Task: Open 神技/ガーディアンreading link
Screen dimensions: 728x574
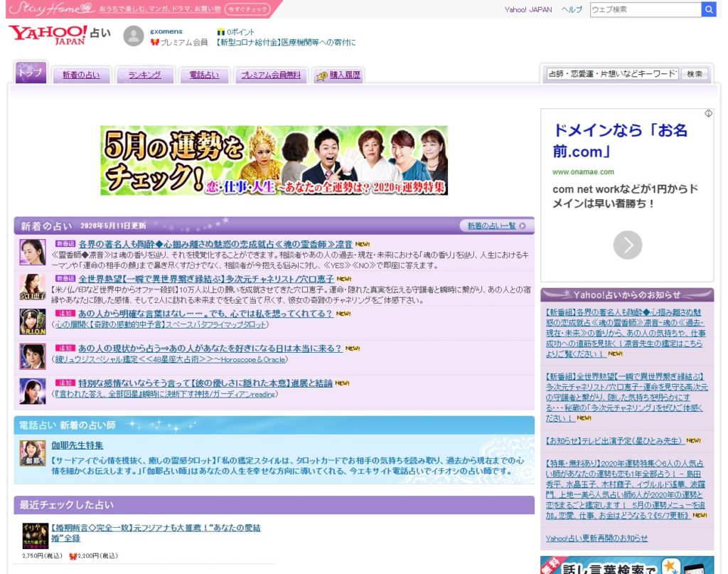Action: tap(165, 394)
